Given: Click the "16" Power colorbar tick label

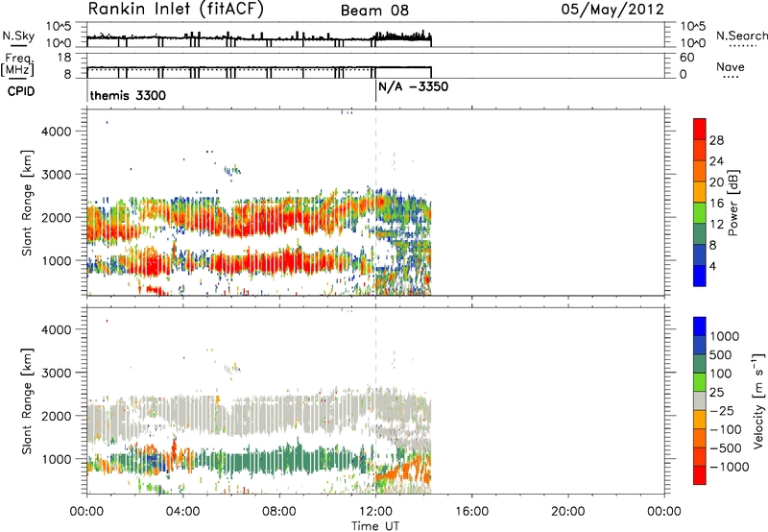Looking at the screenshot, I should click(716, 204).
